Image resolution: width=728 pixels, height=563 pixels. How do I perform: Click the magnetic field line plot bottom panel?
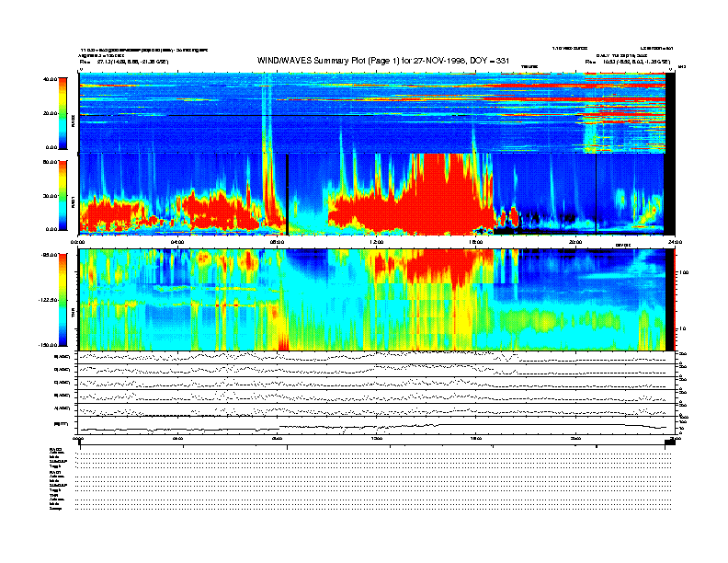[377, 426]
